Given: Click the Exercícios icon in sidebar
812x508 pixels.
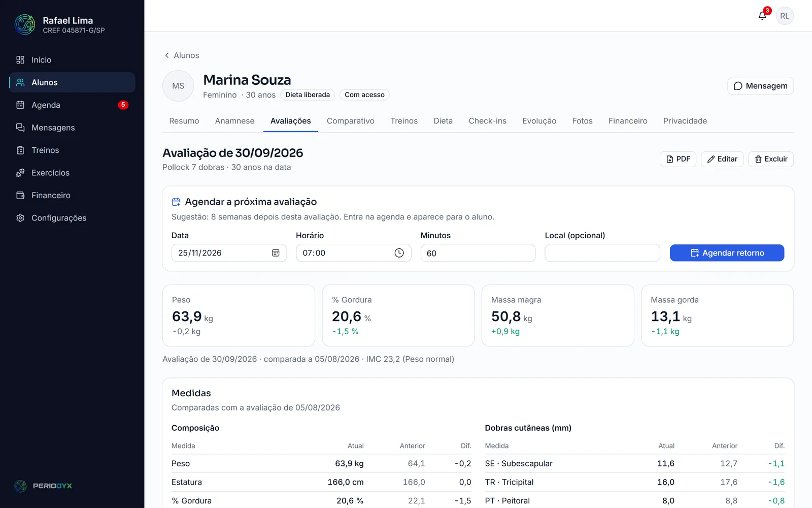Looking at the screenshot, I should click(20, 173).
